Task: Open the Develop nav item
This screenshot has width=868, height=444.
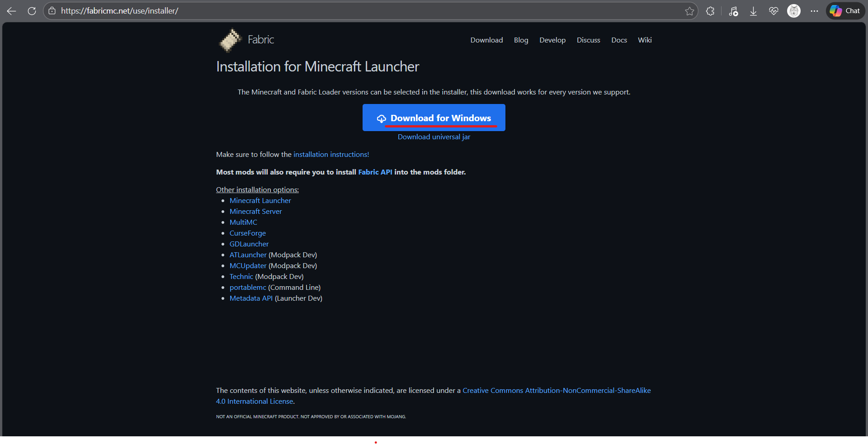Action: [x=552, y=40]
